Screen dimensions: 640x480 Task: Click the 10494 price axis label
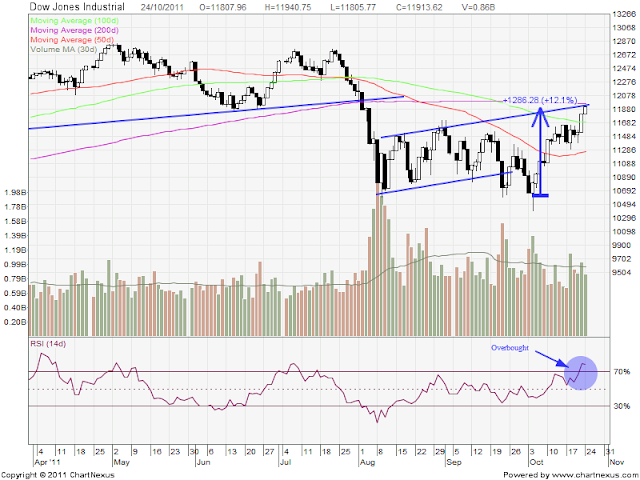coord(624,204)
